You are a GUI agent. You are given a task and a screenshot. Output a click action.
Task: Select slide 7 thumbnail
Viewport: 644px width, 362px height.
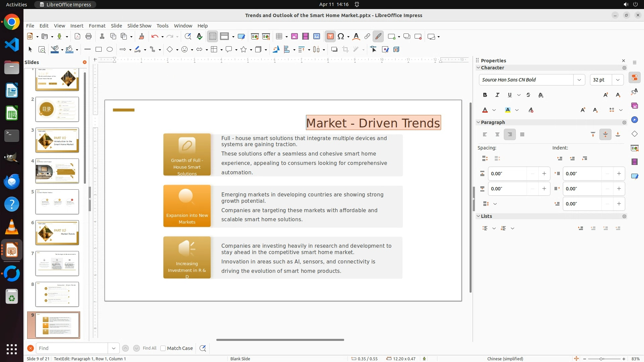tap(57, 263)
